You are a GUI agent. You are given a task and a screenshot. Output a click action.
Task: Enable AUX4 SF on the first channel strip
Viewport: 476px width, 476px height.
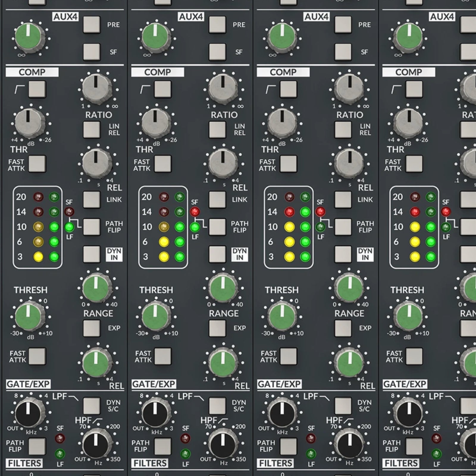pyautogui.click(x=92, y=52)
